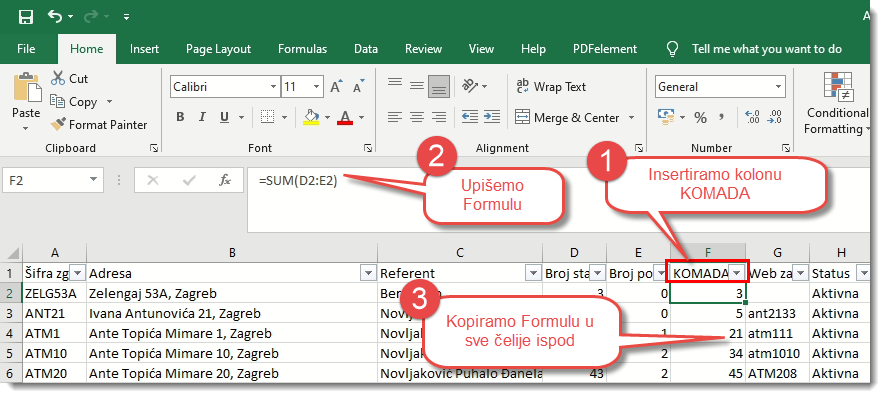Switch to the Page Layout tab
This screenshot has width=885, height=398.
click(218, 49)
